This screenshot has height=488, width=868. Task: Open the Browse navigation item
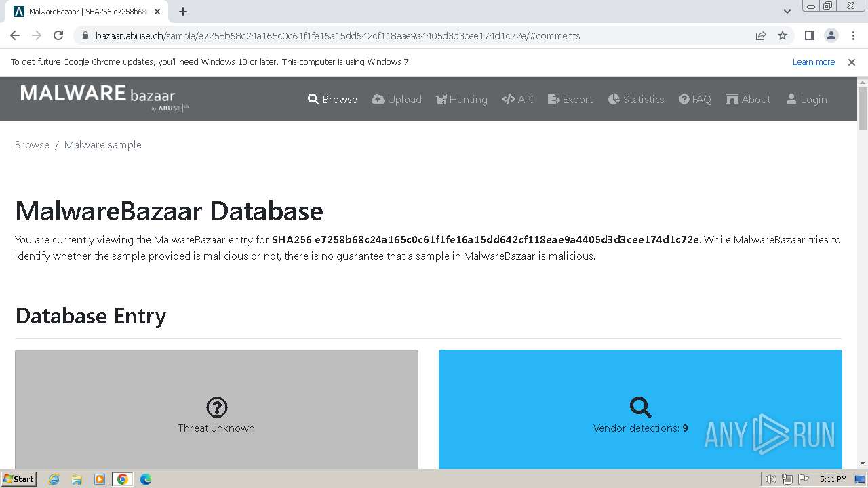332,99
